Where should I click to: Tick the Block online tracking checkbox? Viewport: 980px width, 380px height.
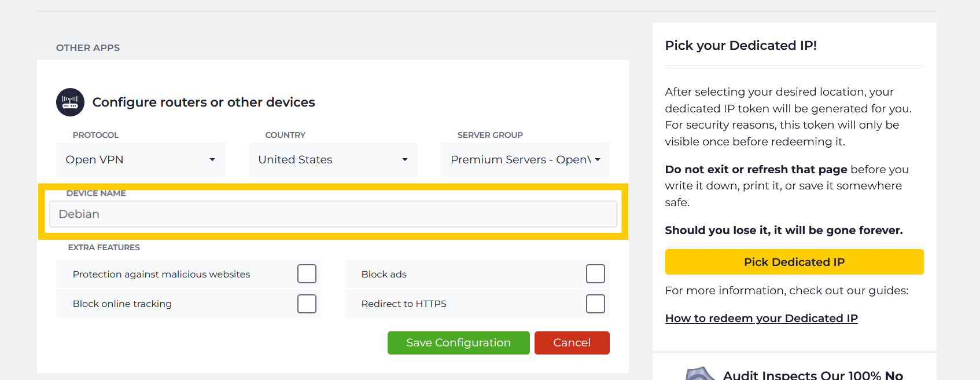pyautogui.click(x=307, y=304)
